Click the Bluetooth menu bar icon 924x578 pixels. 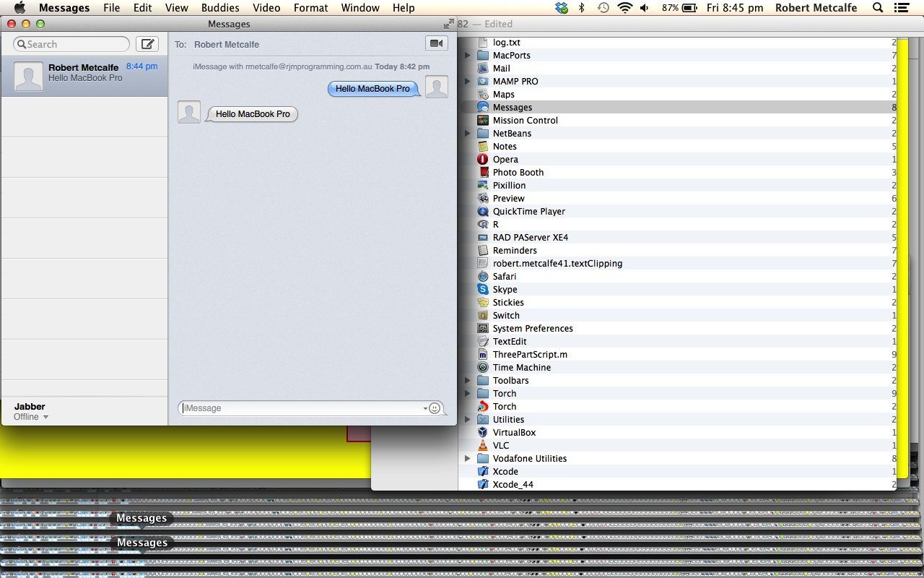tap(582, 8)
